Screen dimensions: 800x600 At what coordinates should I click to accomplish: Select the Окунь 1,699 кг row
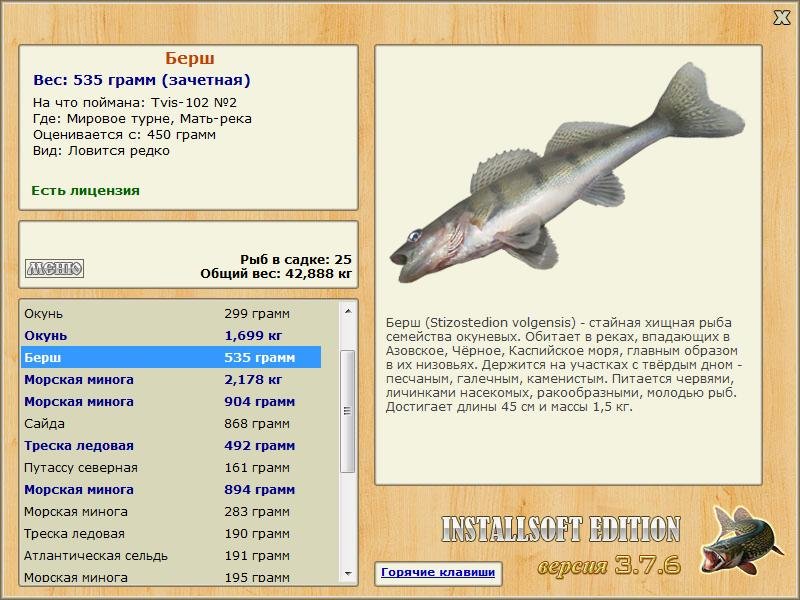[172, 335]
